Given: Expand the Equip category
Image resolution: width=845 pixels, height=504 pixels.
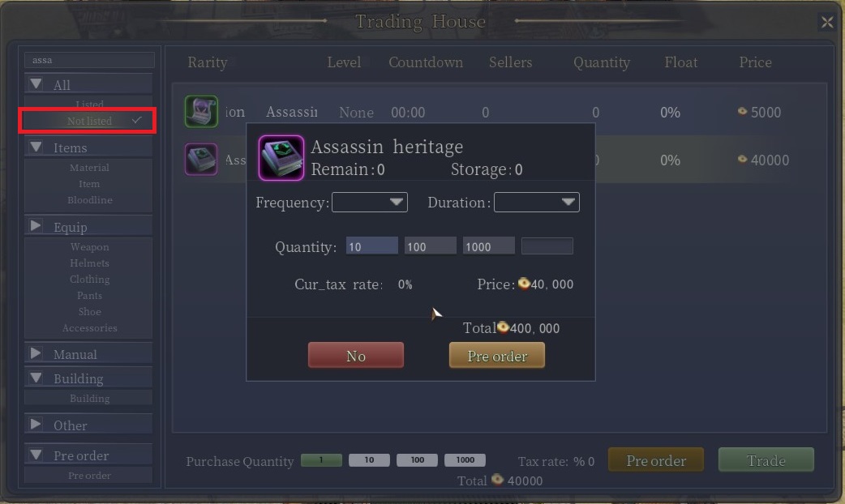Looking at the screenshot, I should [x=35, y=226].
